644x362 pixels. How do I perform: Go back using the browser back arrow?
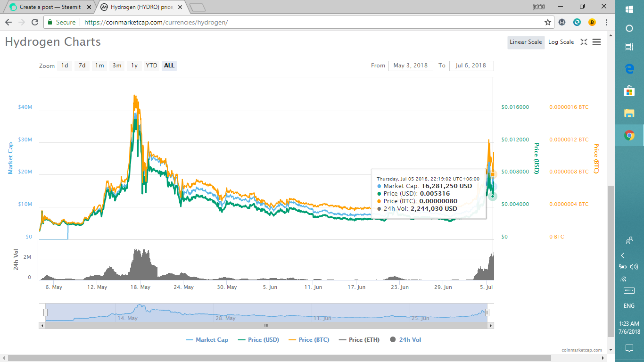pos(8,22)
